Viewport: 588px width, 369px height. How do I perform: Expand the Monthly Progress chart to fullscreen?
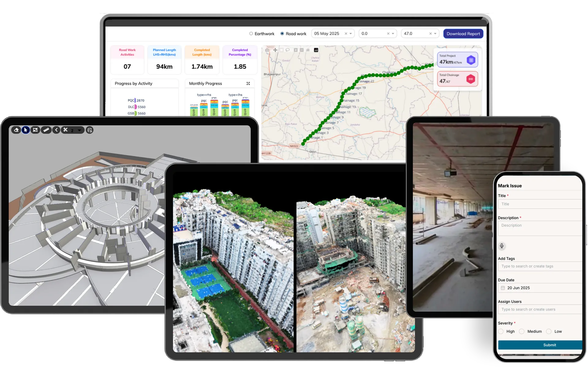pyautogui.click(x=248, y=83)
